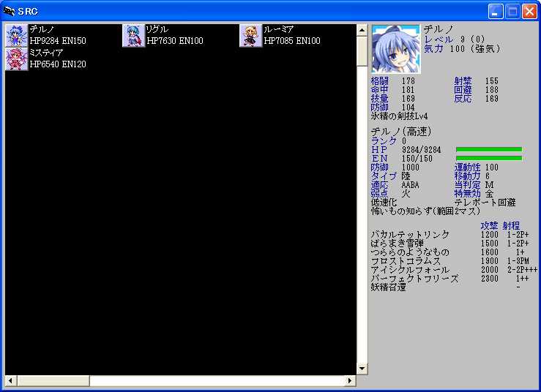Screen dimensions: 541x392
Task: Close the SRC window
Action: pyautogui.click(x=529, y=12)
